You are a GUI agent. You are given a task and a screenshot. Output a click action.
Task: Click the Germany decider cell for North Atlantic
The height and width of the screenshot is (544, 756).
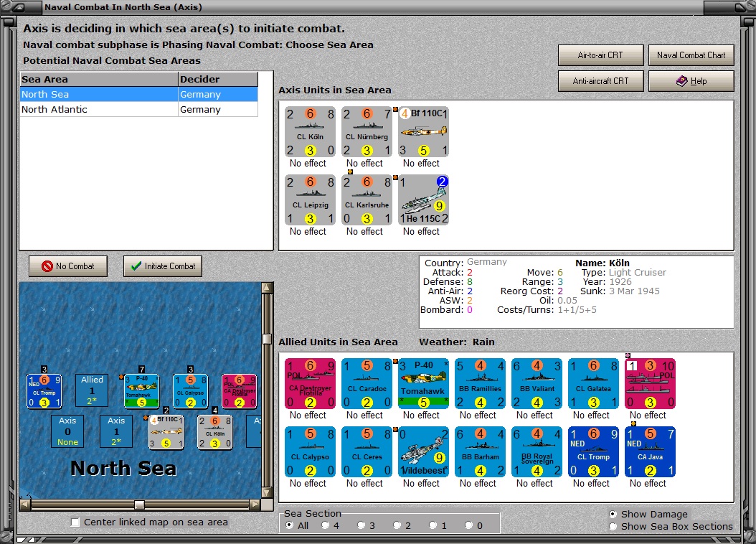click(218, 110)
